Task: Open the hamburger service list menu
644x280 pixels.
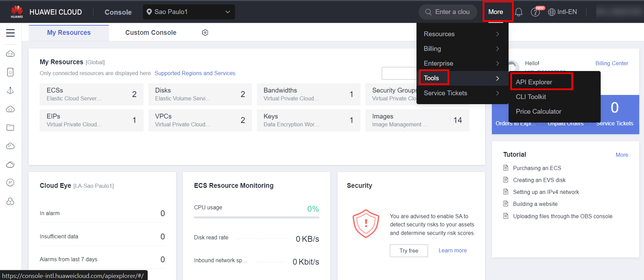Action: click(10, 33)
